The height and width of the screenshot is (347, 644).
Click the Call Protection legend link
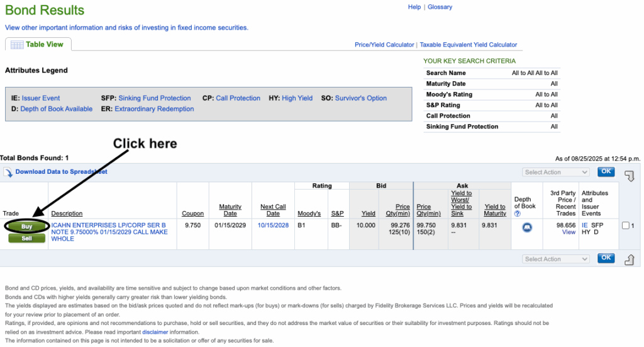[238, 98]
